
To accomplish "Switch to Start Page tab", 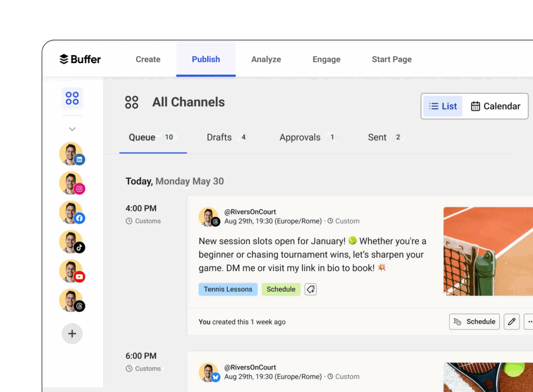I will (391, 59).
